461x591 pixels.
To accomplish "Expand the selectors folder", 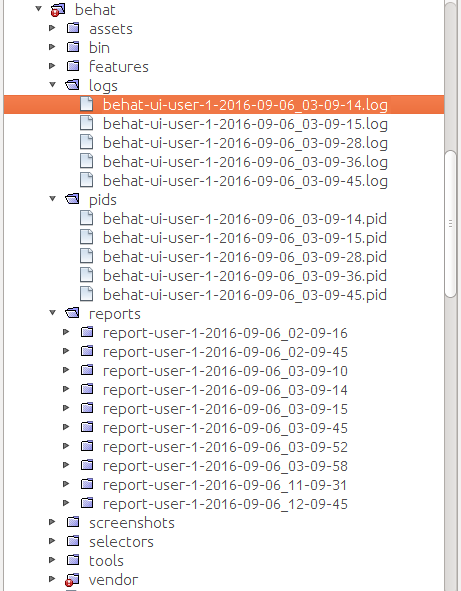I will coord(52,541).
